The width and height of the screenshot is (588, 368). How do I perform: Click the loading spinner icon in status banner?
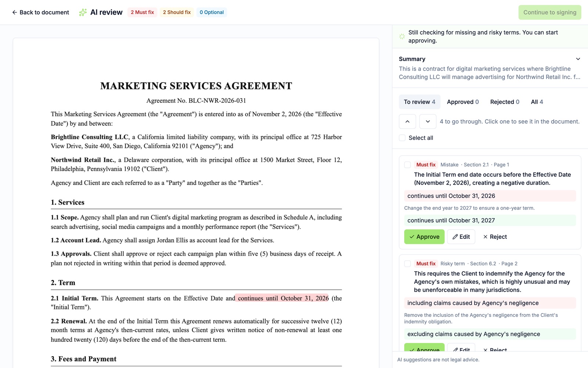[x=402, y=36]
